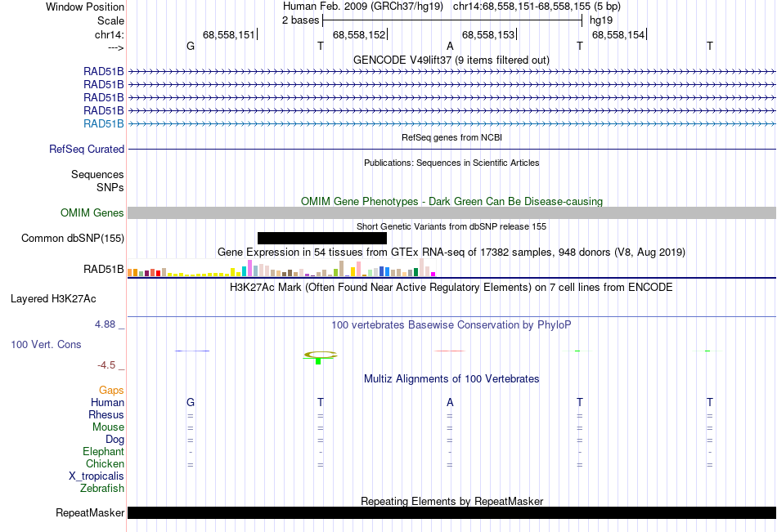This screenshot has height=532, width=777.
Task: Click base G in the Human alignment row
Action: [191, 402]
